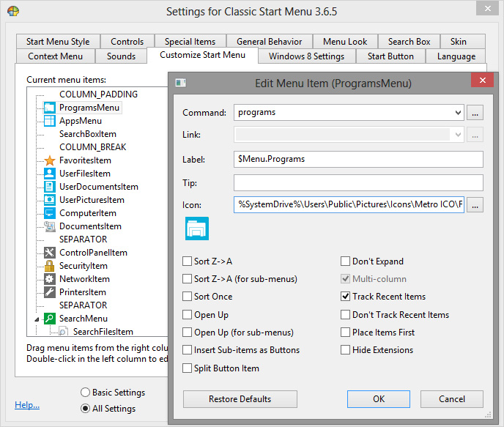Click the UserDocumentsItem document icon
The image size is (504, 427).
coord(50,187)
